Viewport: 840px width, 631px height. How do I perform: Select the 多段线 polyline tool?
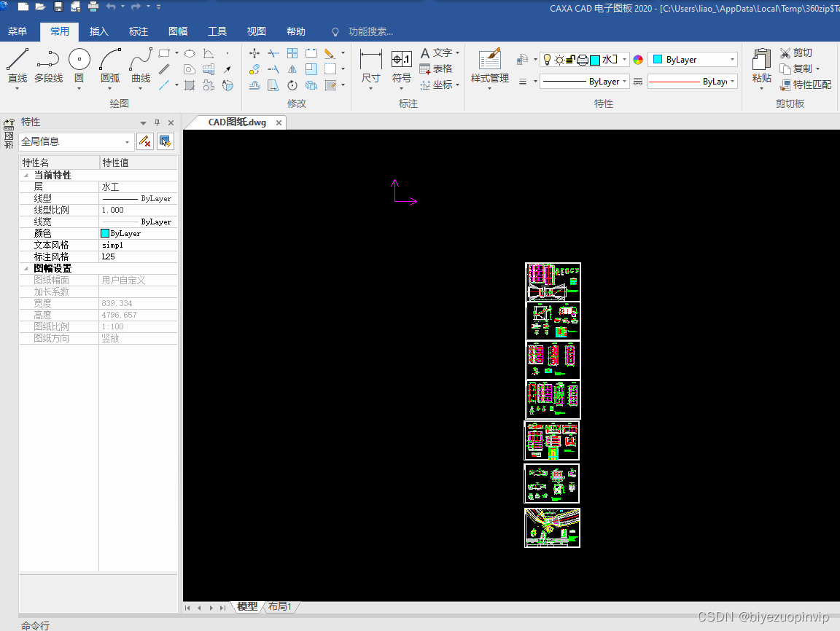coord(48,66)
